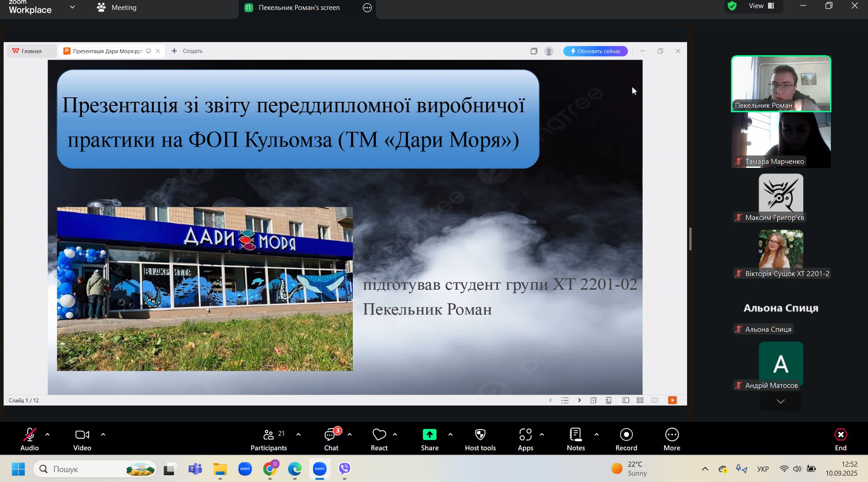Go to next slide arrow
The height and width of the screenshot is (482, 868).
click(579, 400)
